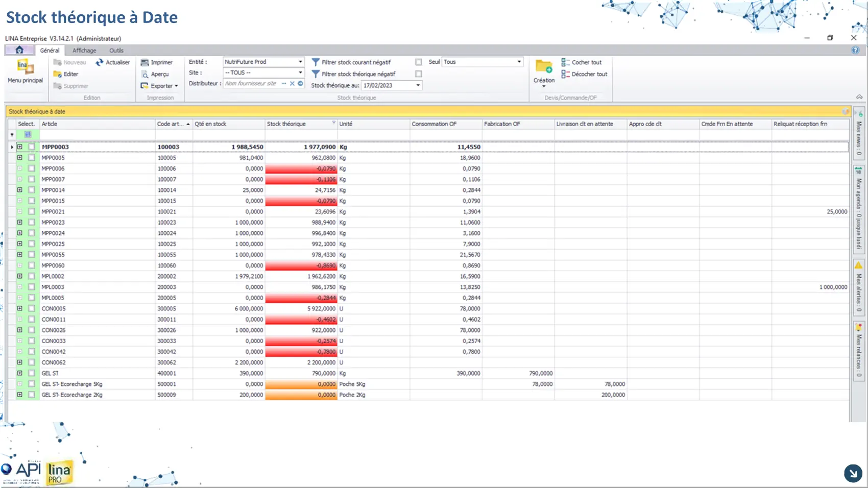Switch to the Affichage tab
The height and width of the screenshot is (488, 868).
84,51
